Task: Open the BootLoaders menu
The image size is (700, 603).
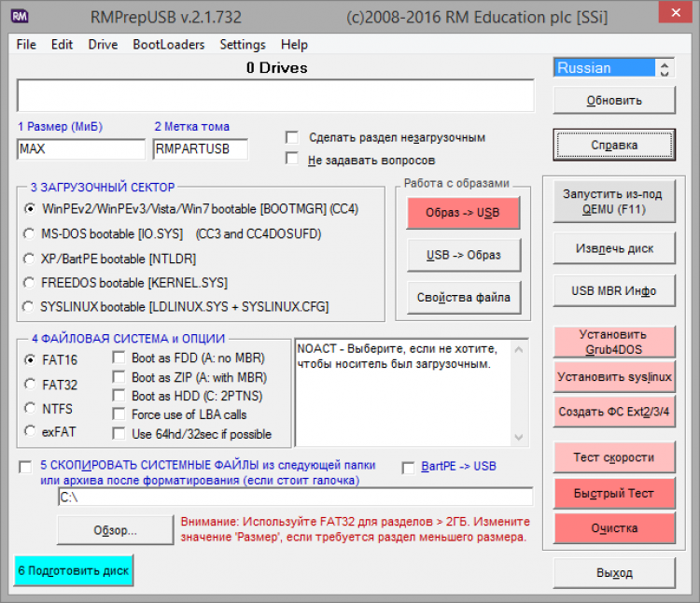Action: (169, 45)
